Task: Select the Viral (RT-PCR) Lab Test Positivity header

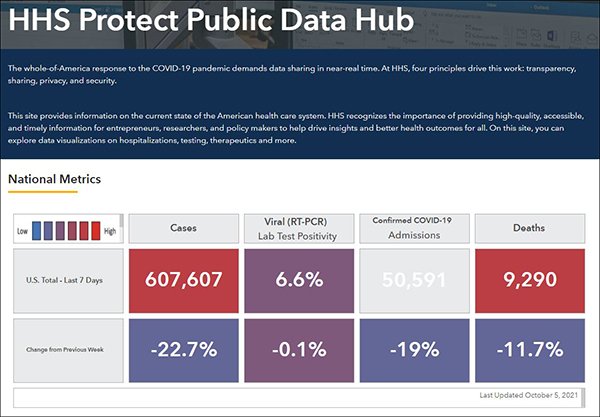Action: [299, 229]
